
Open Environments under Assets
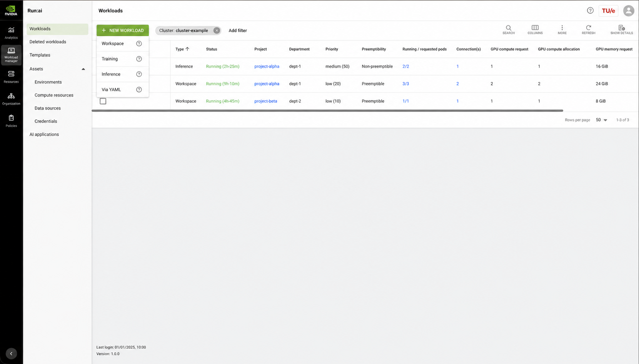pyautogui.click(x=48, y=82)
